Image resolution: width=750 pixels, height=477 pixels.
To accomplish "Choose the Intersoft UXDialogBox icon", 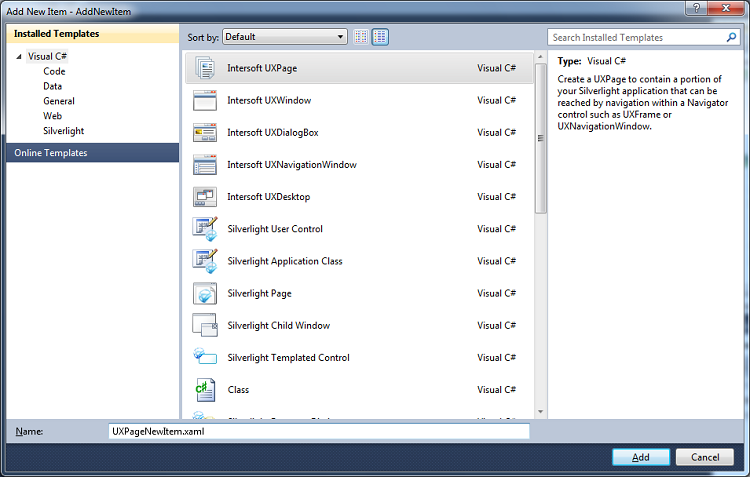I will pos(205,133).
